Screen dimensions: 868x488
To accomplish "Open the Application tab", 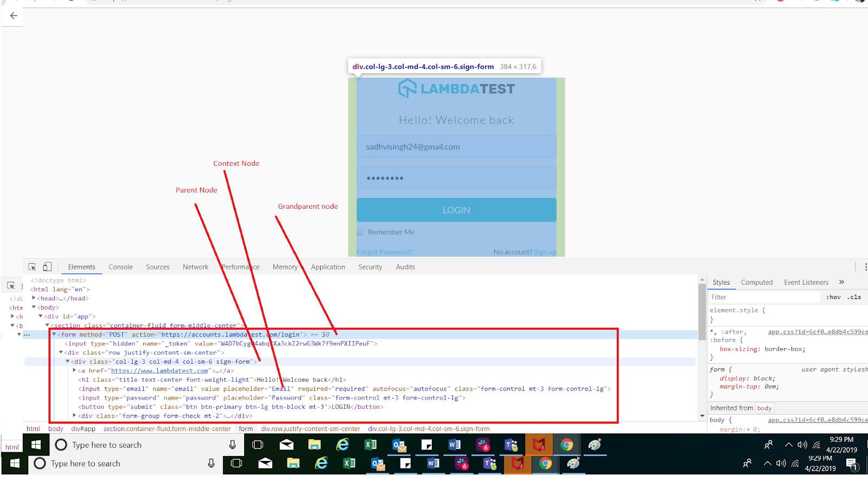I will click(328, 267).
